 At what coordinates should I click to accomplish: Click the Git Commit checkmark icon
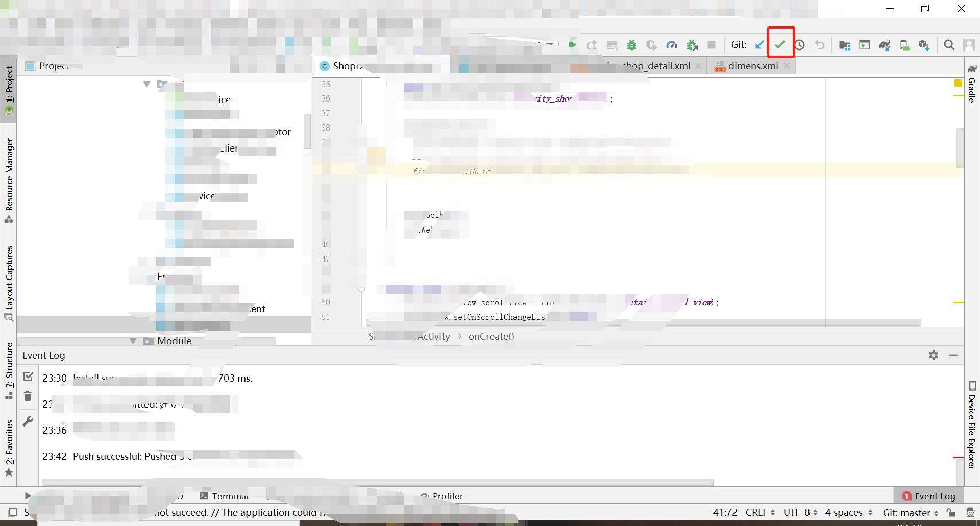coord(780,45)
